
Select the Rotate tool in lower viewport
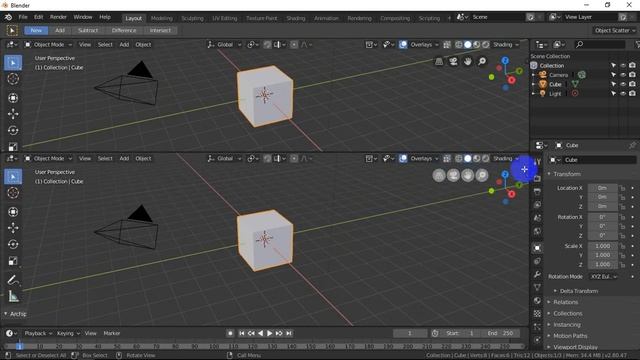tap(13, 244)
